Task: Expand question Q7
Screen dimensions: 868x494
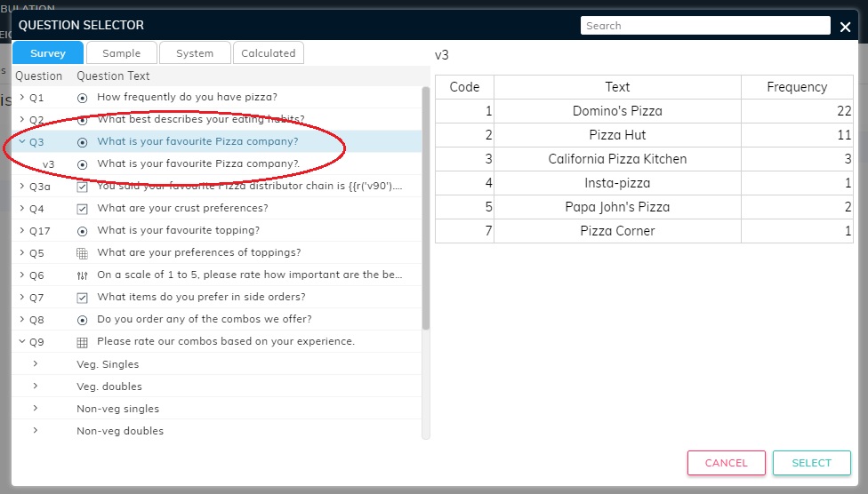Action: point(22,297)
